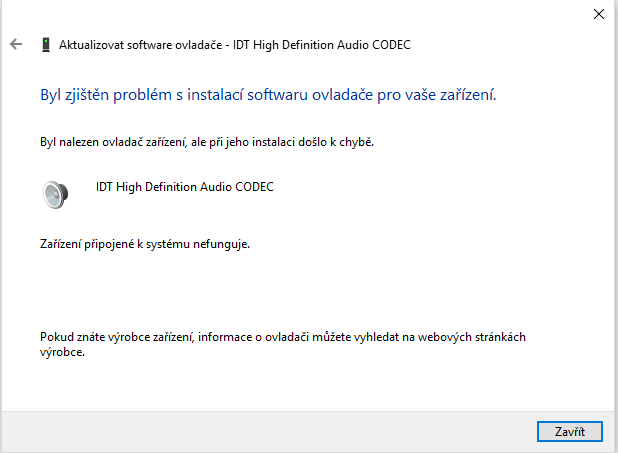This screenshot has height=453, width=618.
Task: Close the dialog with the X button
Action: (x=598, y=14)
